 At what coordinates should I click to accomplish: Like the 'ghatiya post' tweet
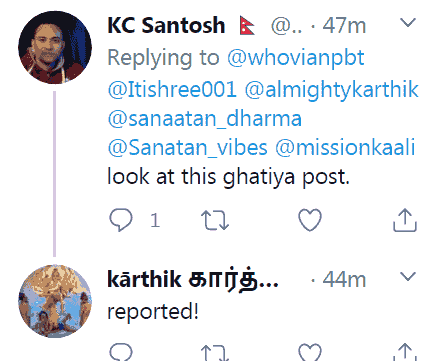pyautogui.click(x=310, y=220)
